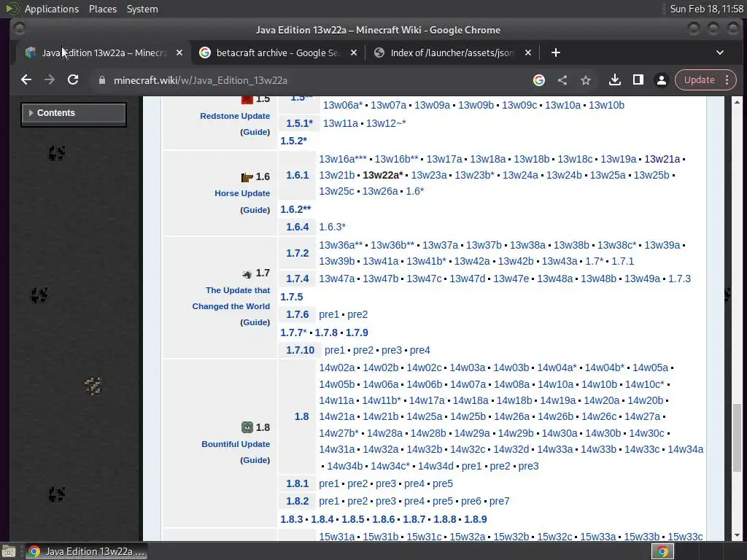747x560 pixels.
Task: Open the 13w36a snapshot link
Action: pyautogui.click(x=337, y=245)
